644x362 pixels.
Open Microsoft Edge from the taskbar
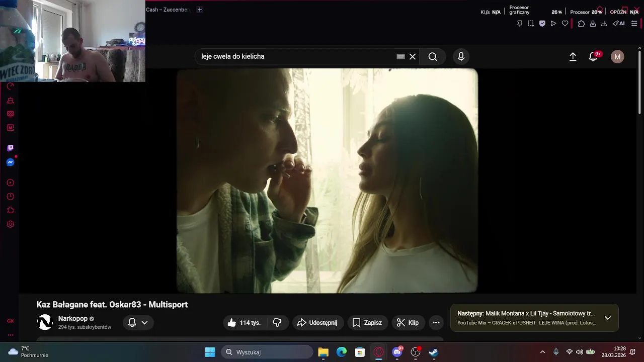(342, 352)
